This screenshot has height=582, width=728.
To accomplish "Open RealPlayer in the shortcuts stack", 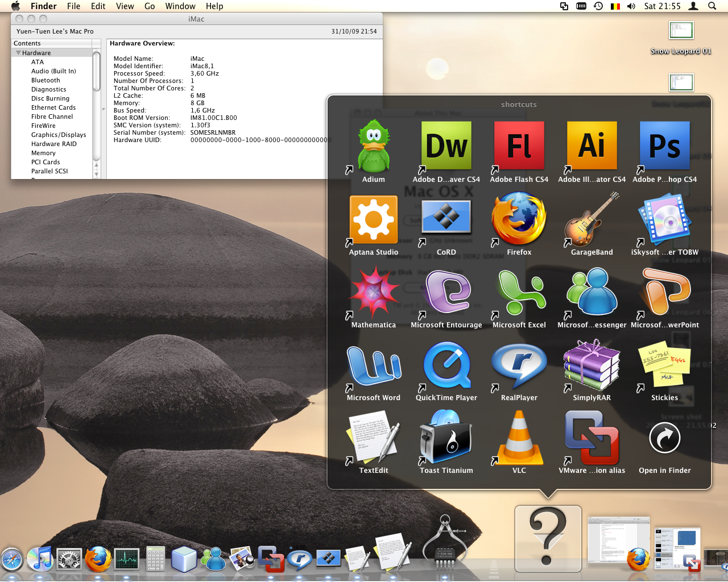I will [519, 366].
